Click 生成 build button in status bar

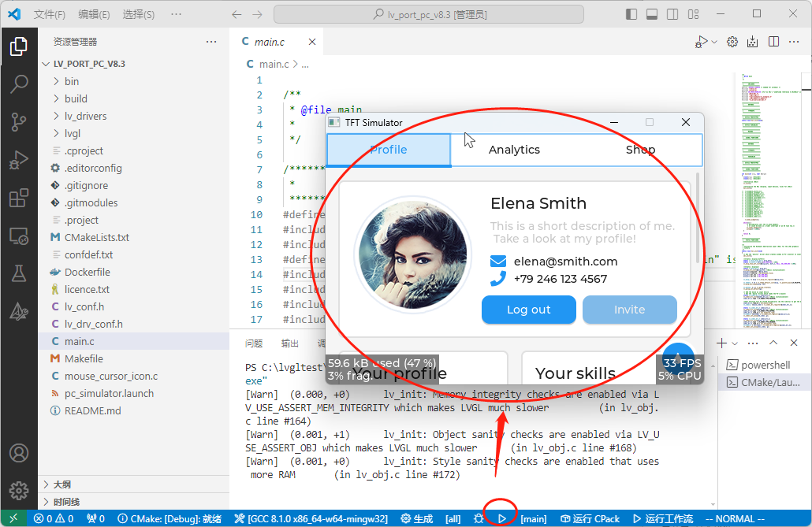pyautogui.click(x=417, y=518)
